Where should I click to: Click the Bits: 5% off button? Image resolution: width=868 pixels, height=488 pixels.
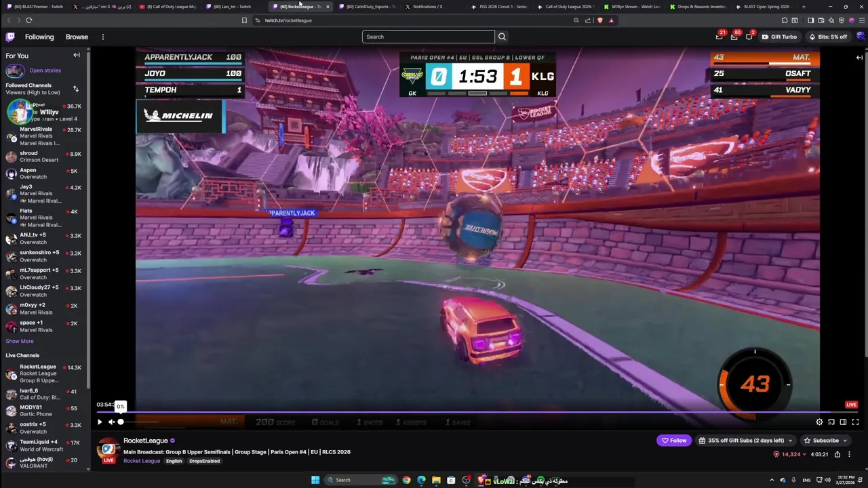(828, 37)
